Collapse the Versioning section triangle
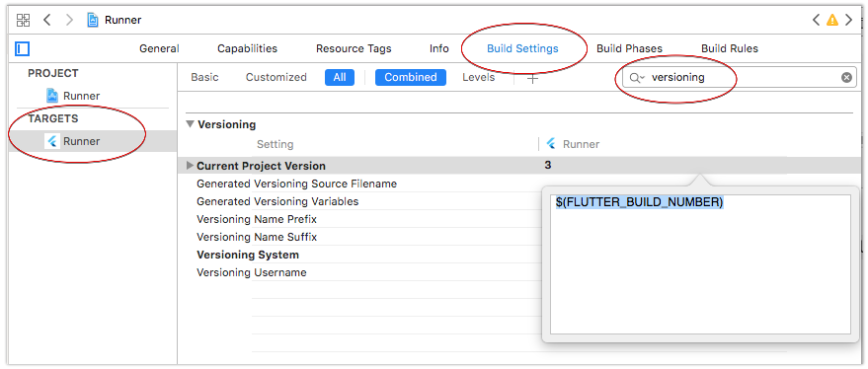Viewport: 868px width, 369px height. 190,124
